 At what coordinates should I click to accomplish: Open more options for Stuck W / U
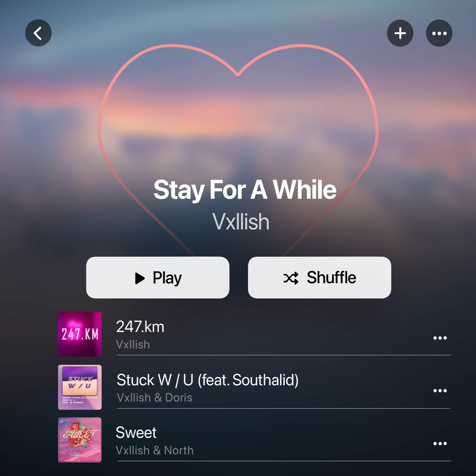440,391
